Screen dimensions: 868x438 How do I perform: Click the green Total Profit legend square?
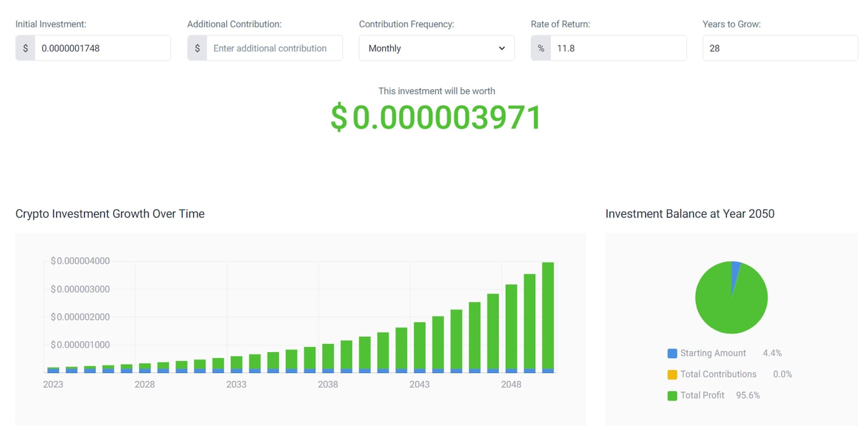point(672,395)
